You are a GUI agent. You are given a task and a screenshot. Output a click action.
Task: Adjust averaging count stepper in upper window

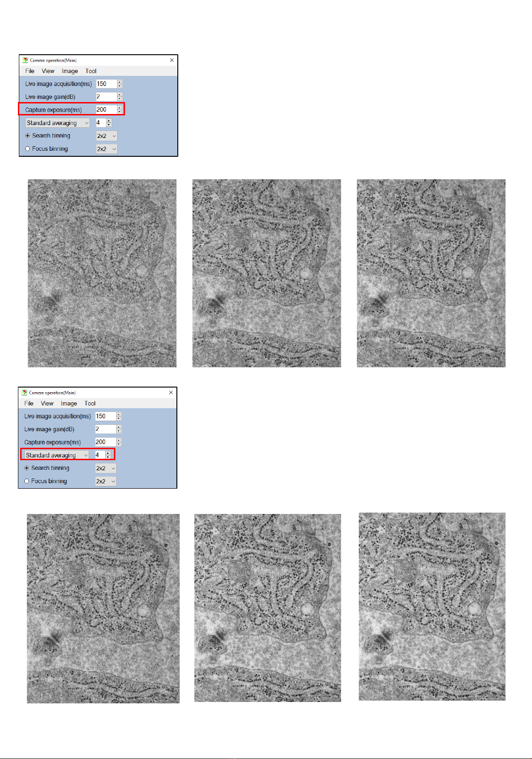(x=109, y=123)
